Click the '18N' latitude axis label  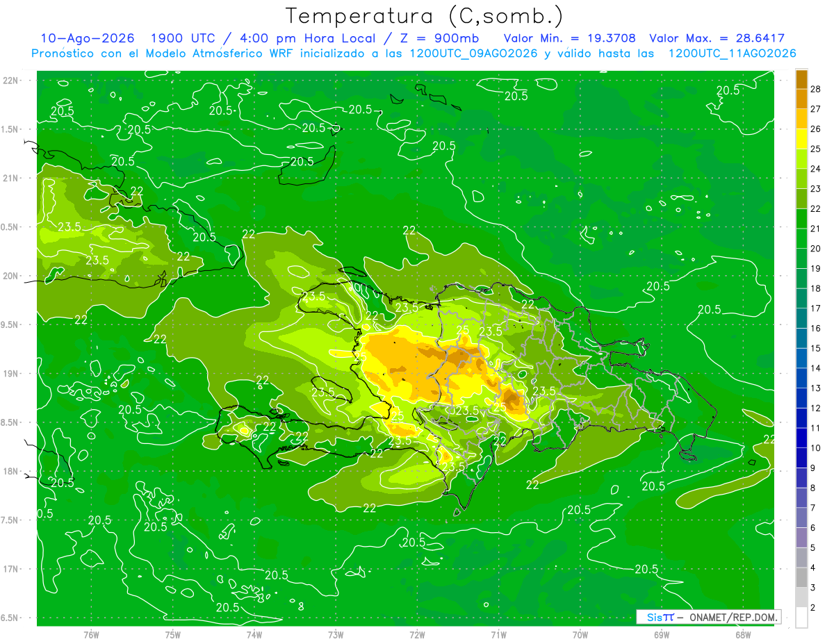pos(11,471)
